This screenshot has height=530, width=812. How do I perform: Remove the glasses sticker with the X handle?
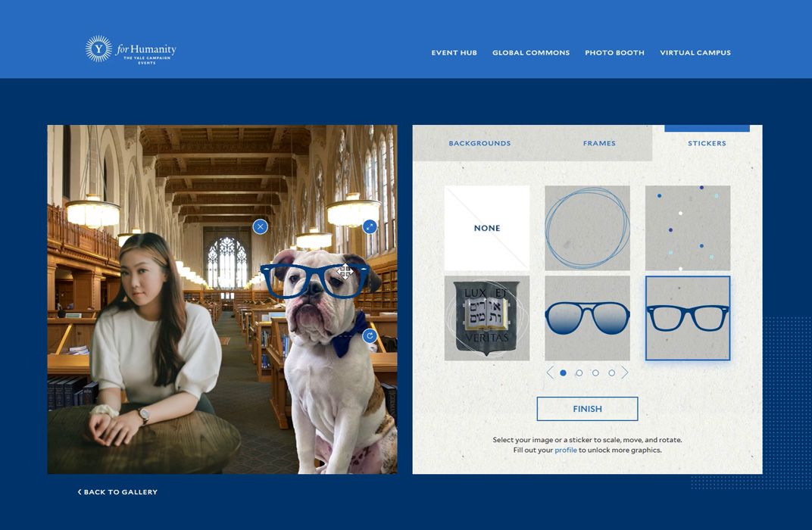point(261,226)
